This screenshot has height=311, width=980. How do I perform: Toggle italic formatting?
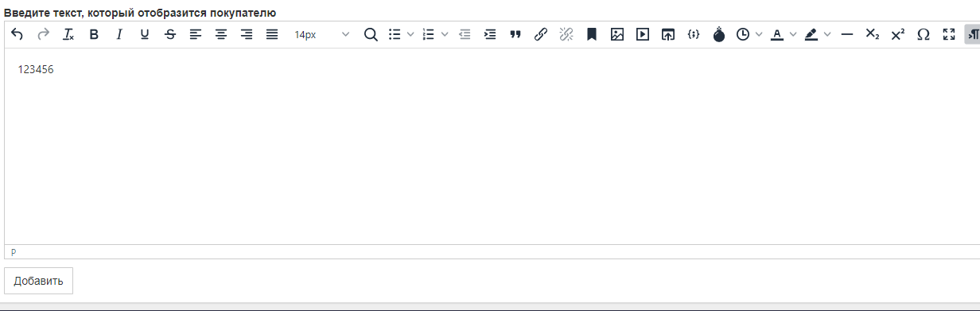click(119, 34)
